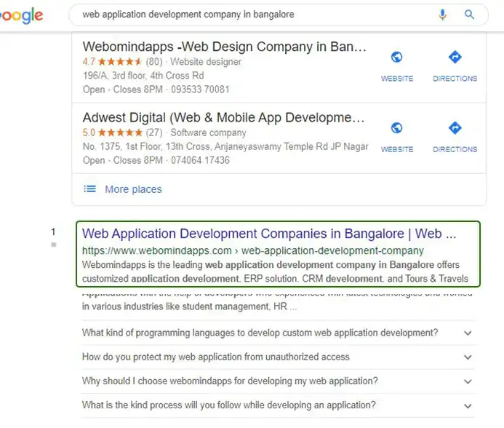Screen dimensions: 504x428
Task: Click address 196/A, 3rd floor, 4th Cross Rd
Action: pyautogui.click(x=143, y=76)
